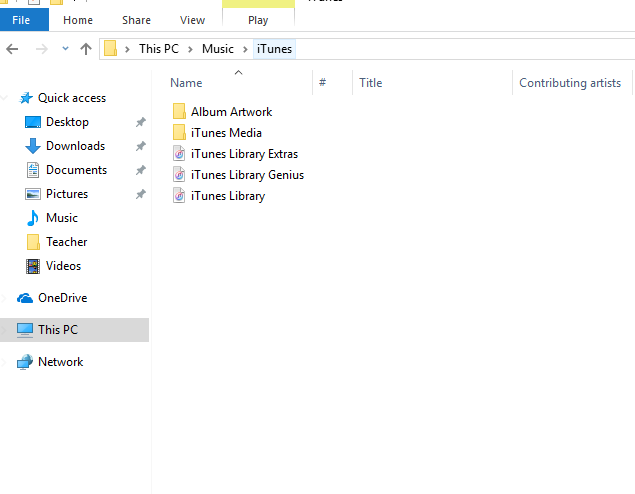Open Network in the navigation pane
This screenshot has height=494, width=635.
[x=60, y=362]
